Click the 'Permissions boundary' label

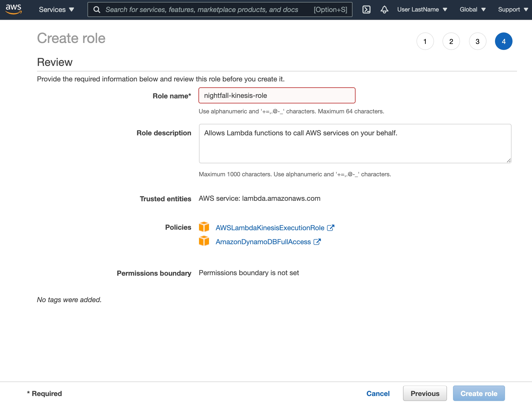point(154,273)
